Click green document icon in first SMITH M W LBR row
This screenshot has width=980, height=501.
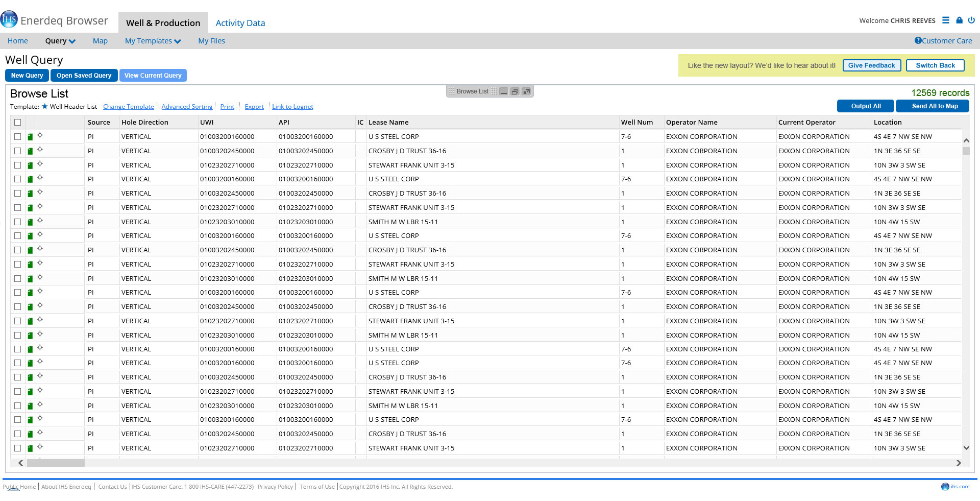(30, 222)
